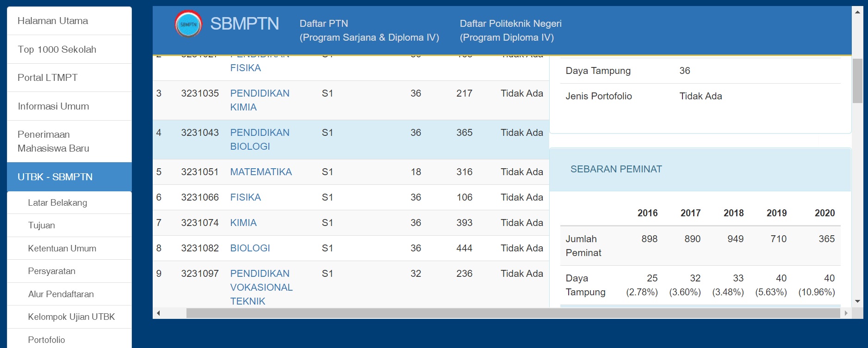Viewport: 868px width, 348px height.
Task: Open KIMIA program link in row 7
Action: pyautogui.click(x=243, y=223)
